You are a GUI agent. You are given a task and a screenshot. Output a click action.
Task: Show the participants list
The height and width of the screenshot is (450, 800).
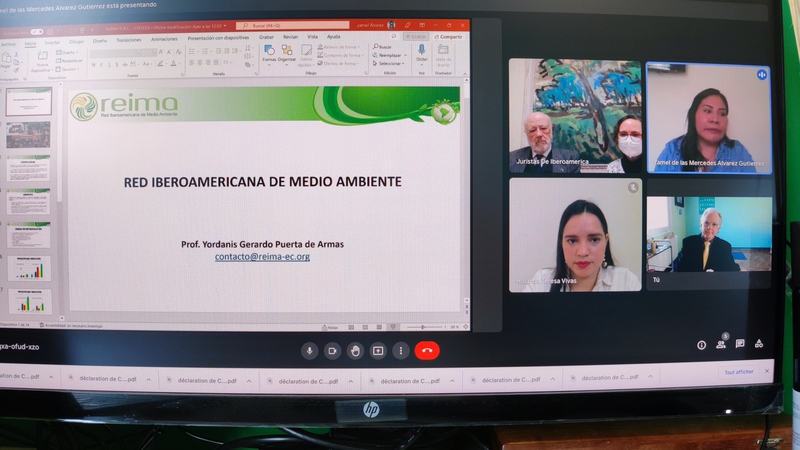pos(720,344)
